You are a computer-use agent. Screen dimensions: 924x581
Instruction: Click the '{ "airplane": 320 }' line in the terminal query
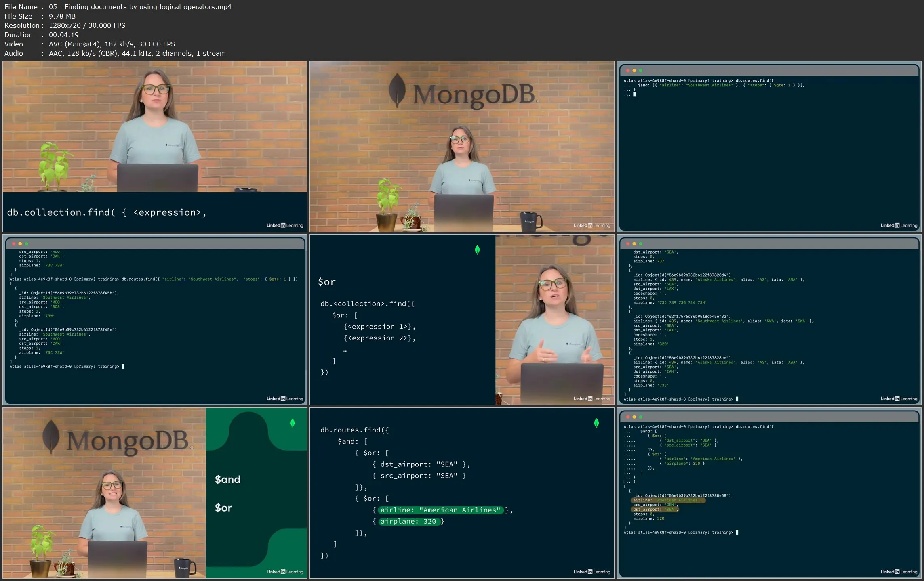(x=682, y=464)
